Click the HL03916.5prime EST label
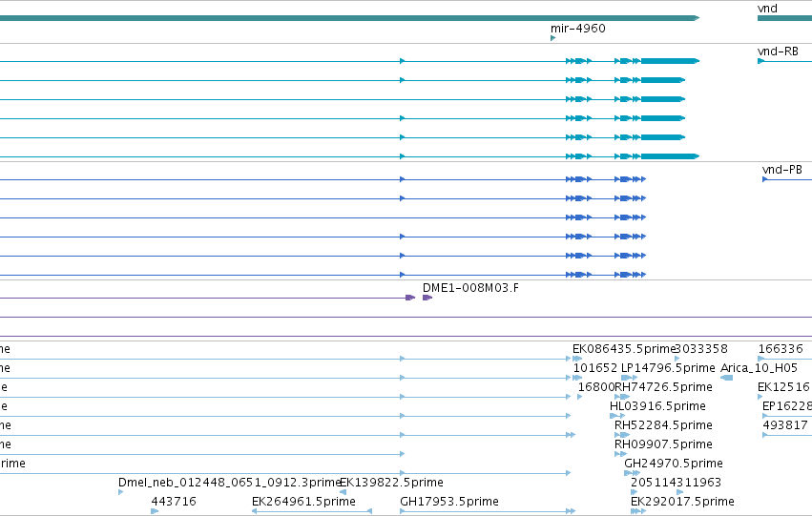Image resolution: width=812 pixels, height=516 pixels. 657,406
